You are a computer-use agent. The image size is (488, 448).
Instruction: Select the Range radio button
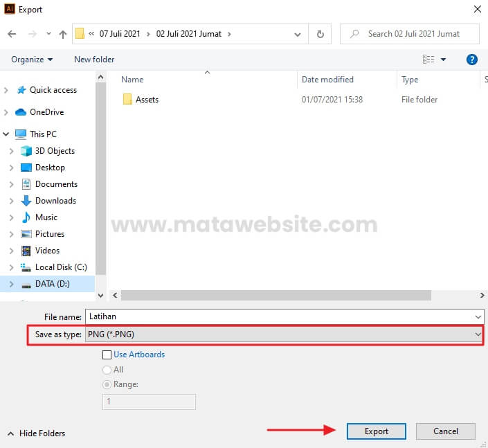(107, 384)
